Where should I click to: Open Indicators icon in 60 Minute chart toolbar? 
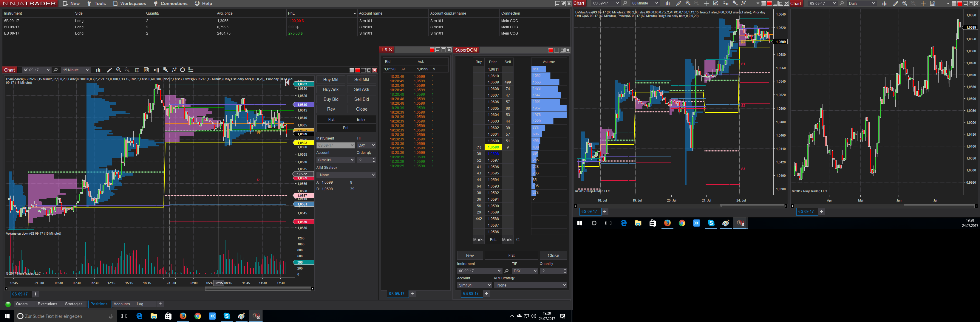pyautogui.click(x=735, y=3)
